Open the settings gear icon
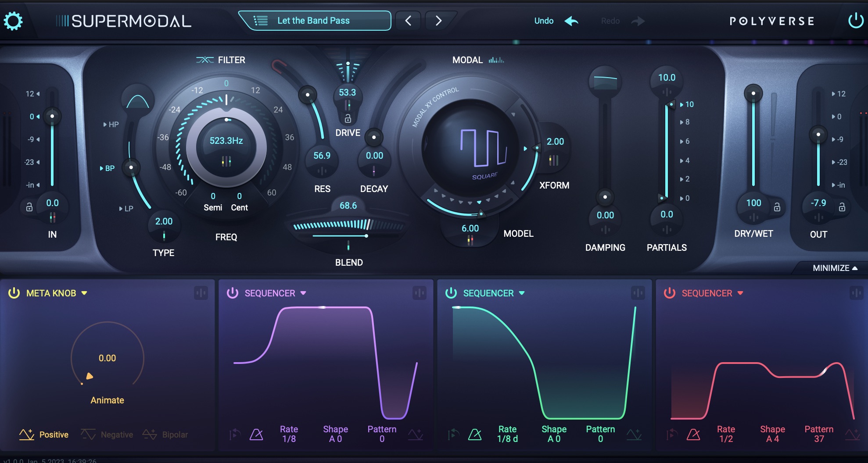868x463 pixels. (x=13, y=21)
